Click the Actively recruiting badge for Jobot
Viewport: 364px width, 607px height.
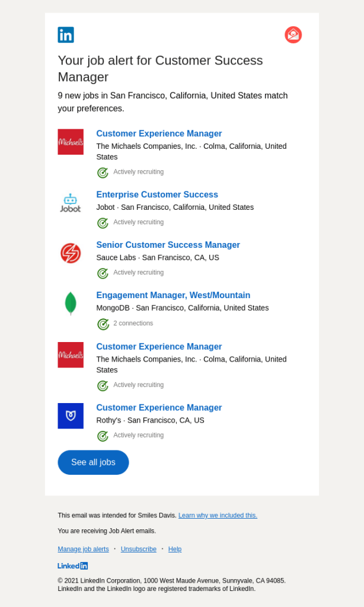130,222
